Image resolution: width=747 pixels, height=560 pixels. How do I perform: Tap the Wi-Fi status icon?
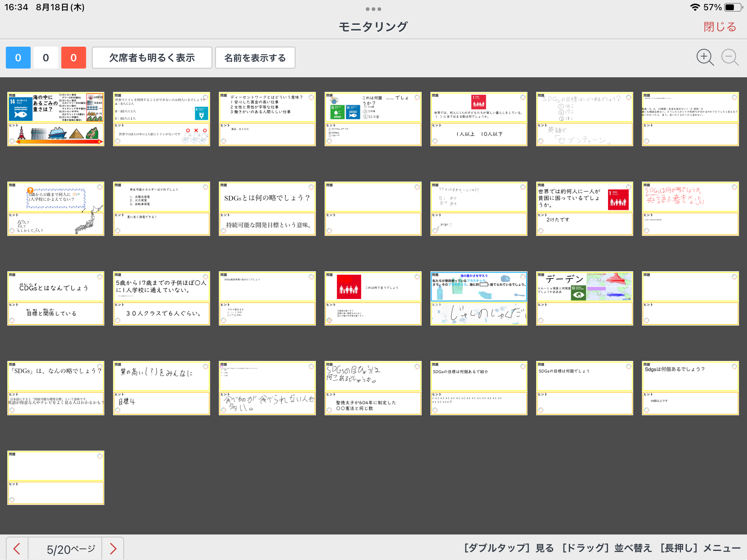point(695,7)
